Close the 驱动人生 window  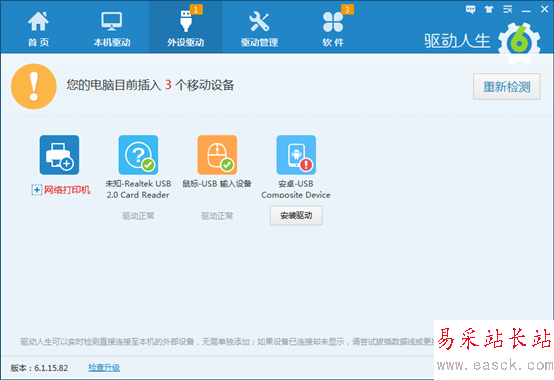(544, 9)
